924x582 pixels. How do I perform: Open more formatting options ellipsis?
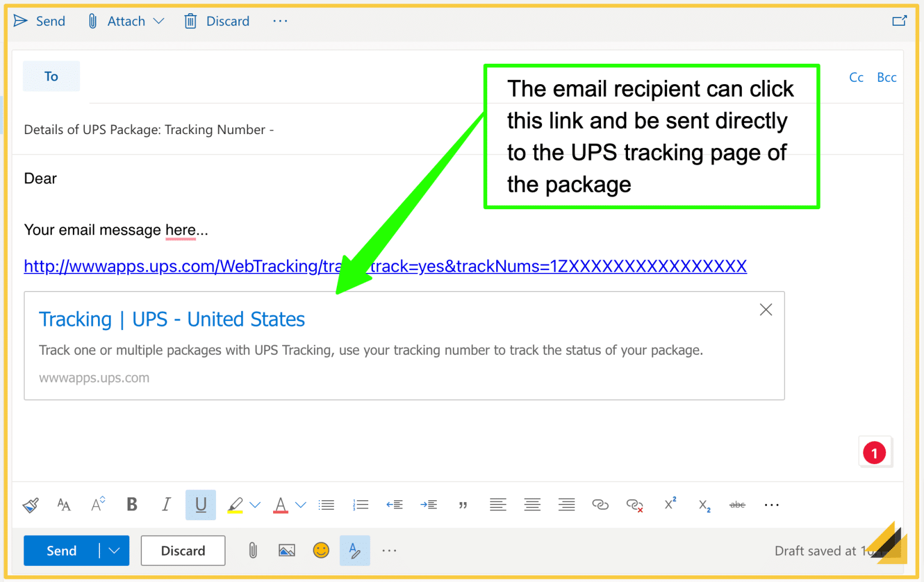772,505
